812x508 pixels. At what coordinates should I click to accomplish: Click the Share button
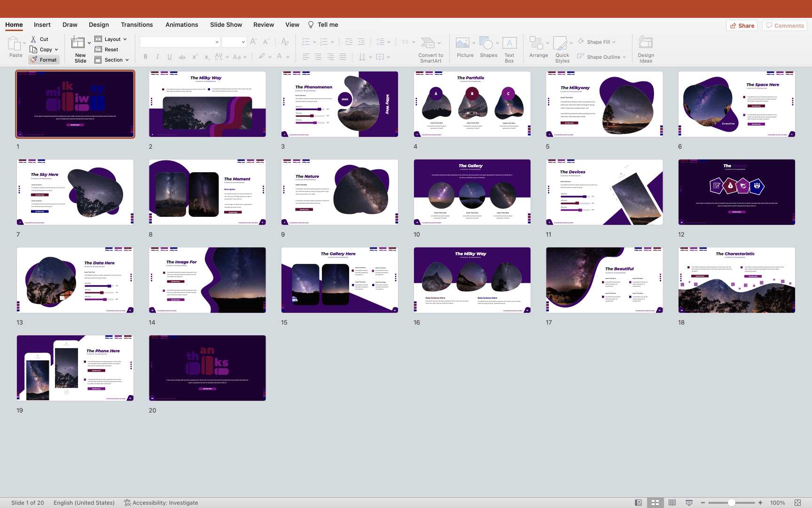[742, 25]
